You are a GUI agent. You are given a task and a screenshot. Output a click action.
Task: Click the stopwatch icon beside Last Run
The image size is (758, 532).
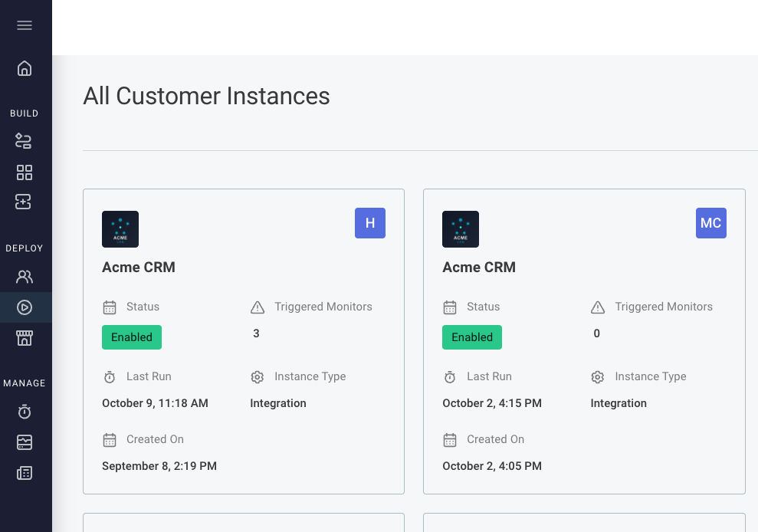[108, 376]
